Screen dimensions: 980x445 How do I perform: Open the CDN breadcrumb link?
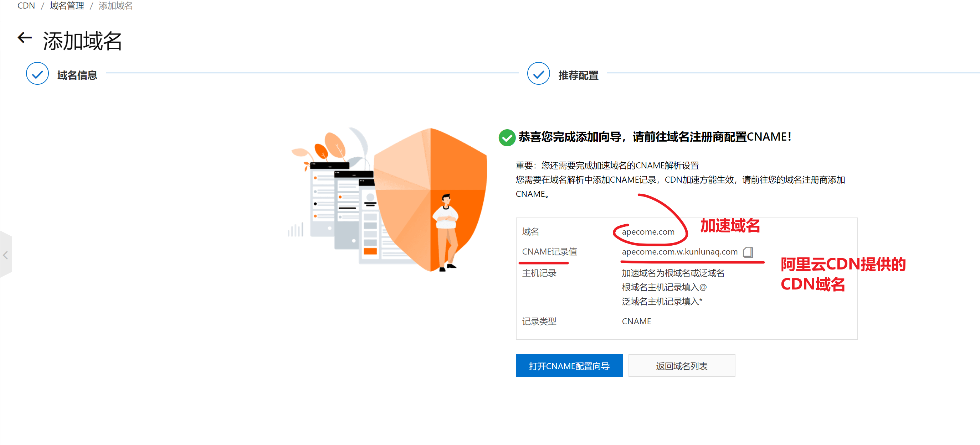(x=26, y=6)
